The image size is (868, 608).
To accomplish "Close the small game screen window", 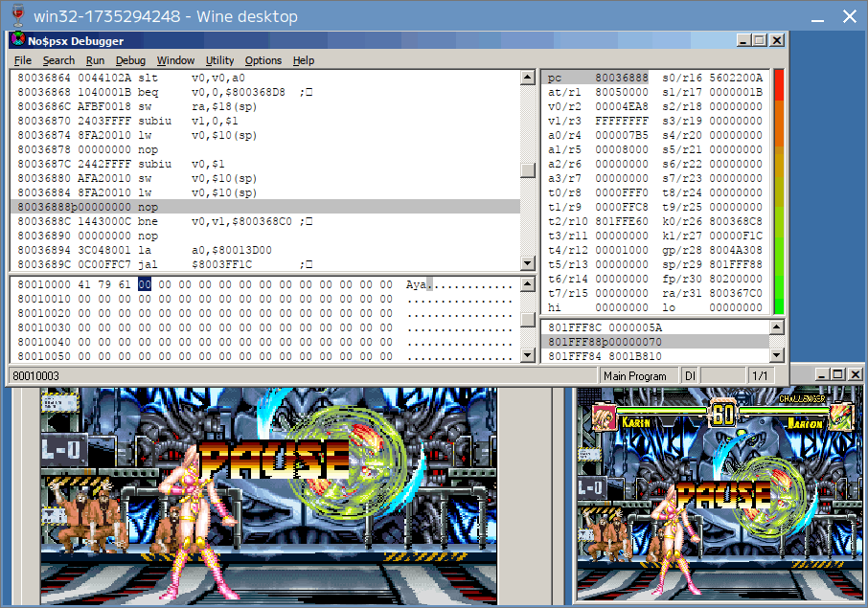I will click(856, 374).
